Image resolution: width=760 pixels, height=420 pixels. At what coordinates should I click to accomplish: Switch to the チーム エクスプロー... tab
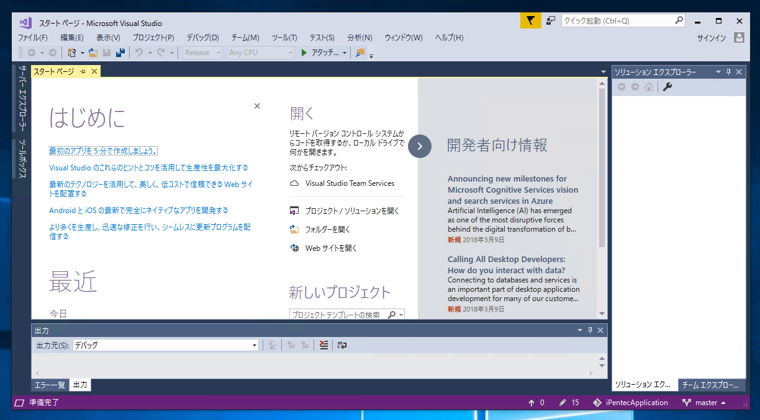[x=712, y=385]
